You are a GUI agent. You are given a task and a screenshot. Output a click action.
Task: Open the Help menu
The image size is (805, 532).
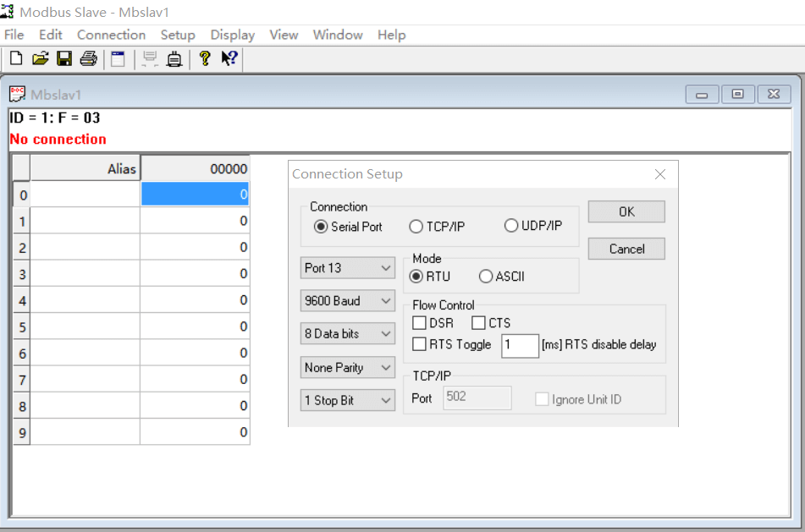[x=392, y=35]
